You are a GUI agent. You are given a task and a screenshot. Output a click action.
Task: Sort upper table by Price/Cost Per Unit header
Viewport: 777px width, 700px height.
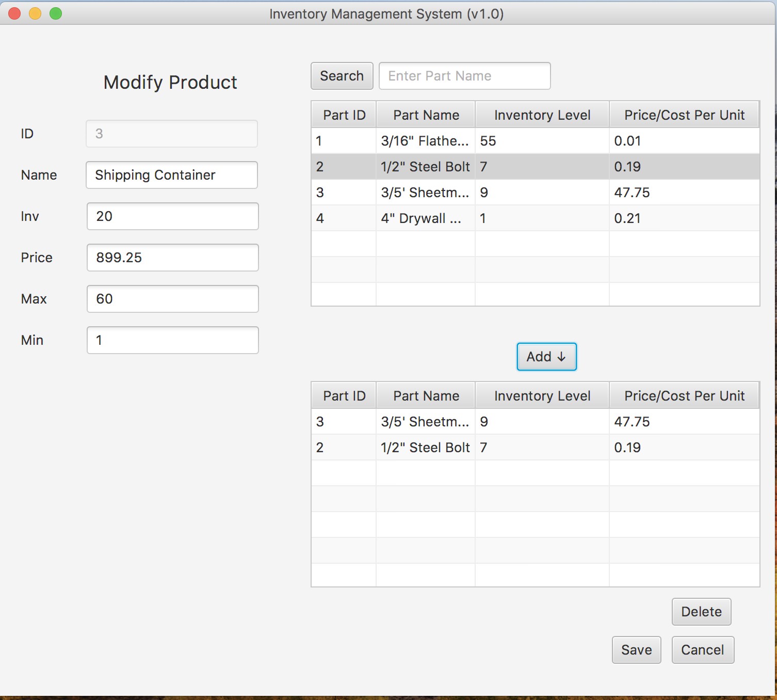click(684, 115)
